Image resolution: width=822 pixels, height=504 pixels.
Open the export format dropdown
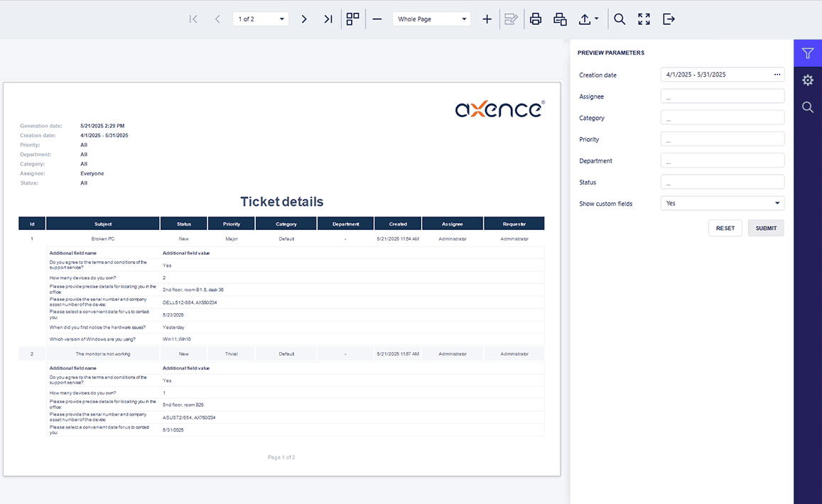[588, 19]
